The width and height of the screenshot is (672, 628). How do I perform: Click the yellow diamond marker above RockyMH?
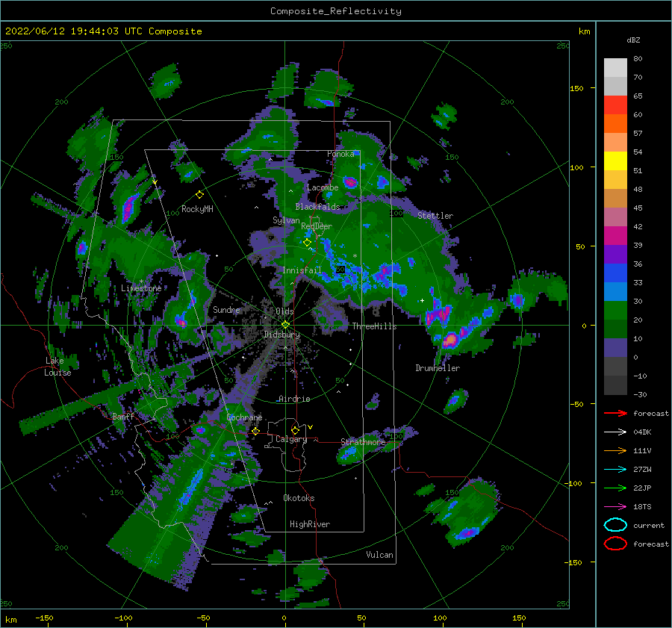point(199,195)
